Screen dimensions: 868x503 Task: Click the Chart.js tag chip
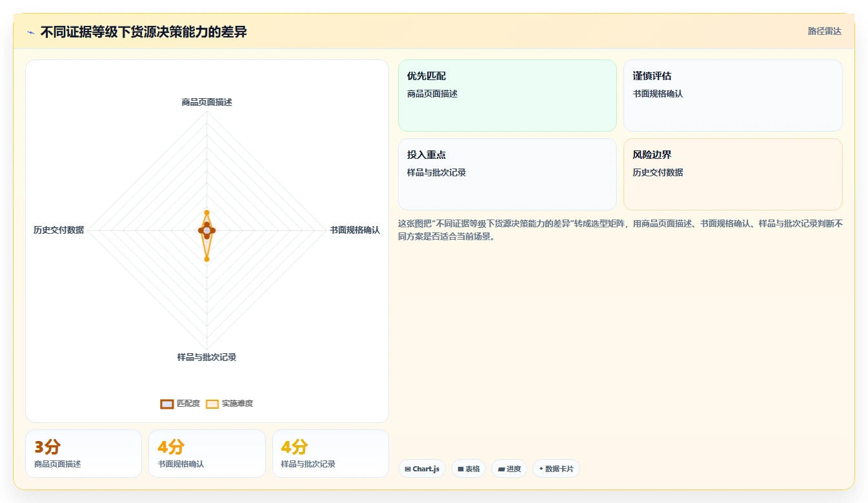[x=422, y=469]
